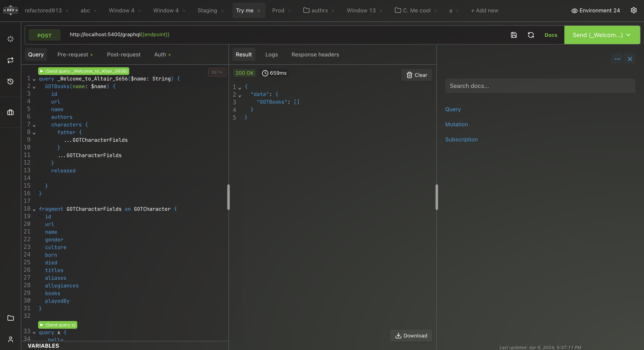The image size is (644, 350).
Task: Collapse characters line 7 fold arrow
Action: 34,125
